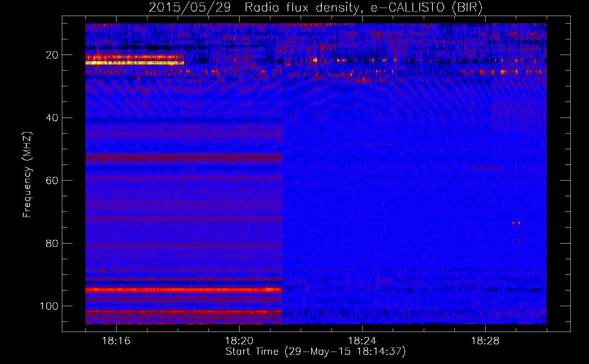
Task: Click the 18:20 time tick label
Action: pos(239,341)
